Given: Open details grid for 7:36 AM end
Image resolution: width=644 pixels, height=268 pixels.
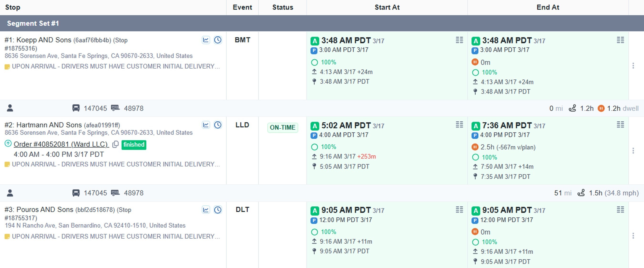Looking at the screenshot, I should 620,125.
